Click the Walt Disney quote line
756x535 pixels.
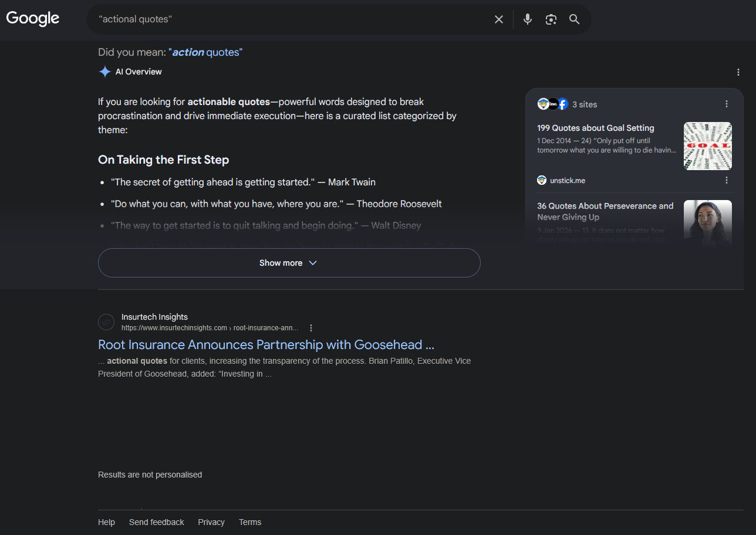(x=266, y=225)
